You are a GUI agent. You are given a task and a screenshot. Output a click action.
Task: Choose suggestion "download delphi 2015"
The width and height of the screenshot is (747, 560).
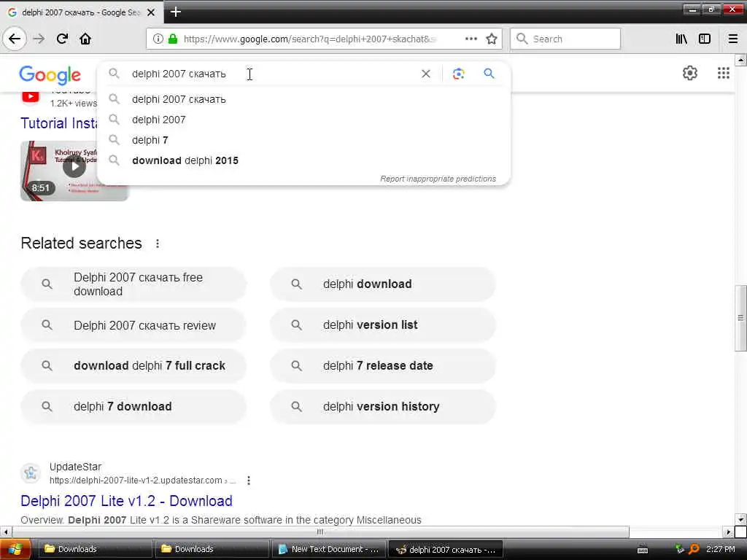tap(304, 160)
